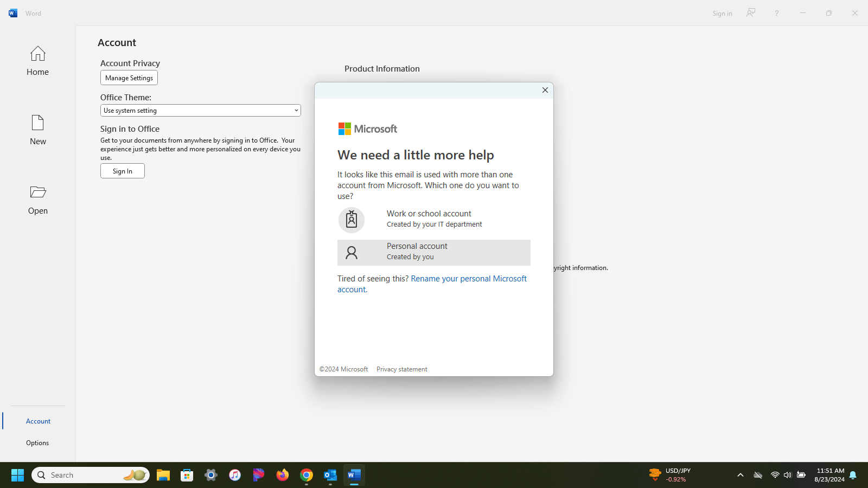Launch Firefox from the taskbar
868x488 pixels.
[283, 475]
